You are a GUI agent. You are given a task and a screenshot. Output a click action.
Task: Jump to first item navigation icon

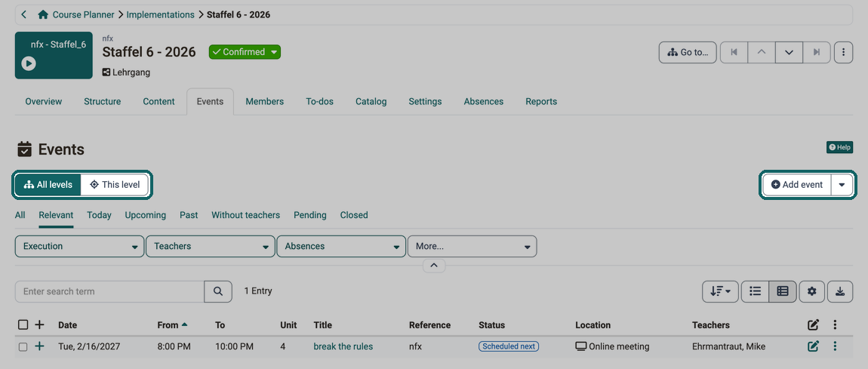pyautogui.click(x=734, y=53)
